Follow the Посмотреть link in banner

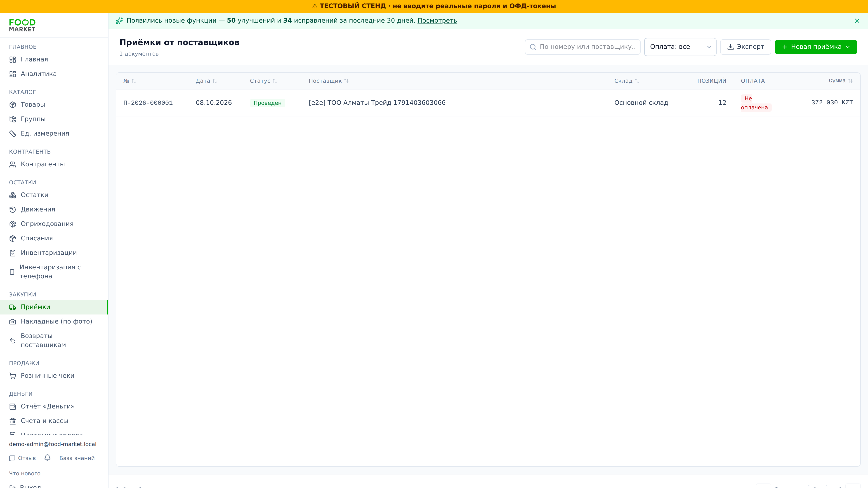click(x=437, y=21)
